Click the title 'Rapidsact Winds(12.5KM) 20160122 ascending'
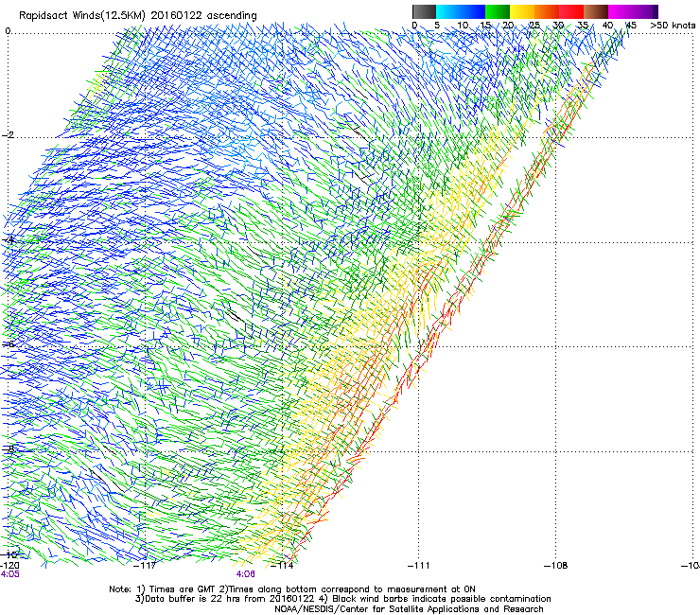700x615 pixels. [x=138, y=16]
